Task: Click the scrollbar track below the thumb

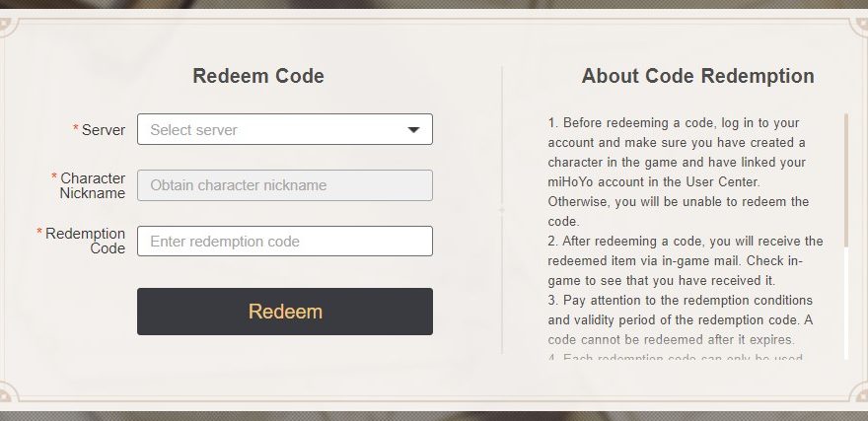Action: click(x=846, y=306)
